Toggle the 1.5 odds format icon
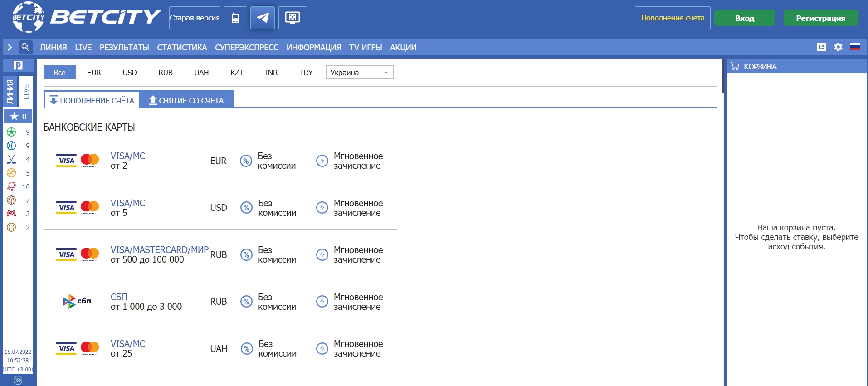 pyautogui.click(x=821, y=47)
